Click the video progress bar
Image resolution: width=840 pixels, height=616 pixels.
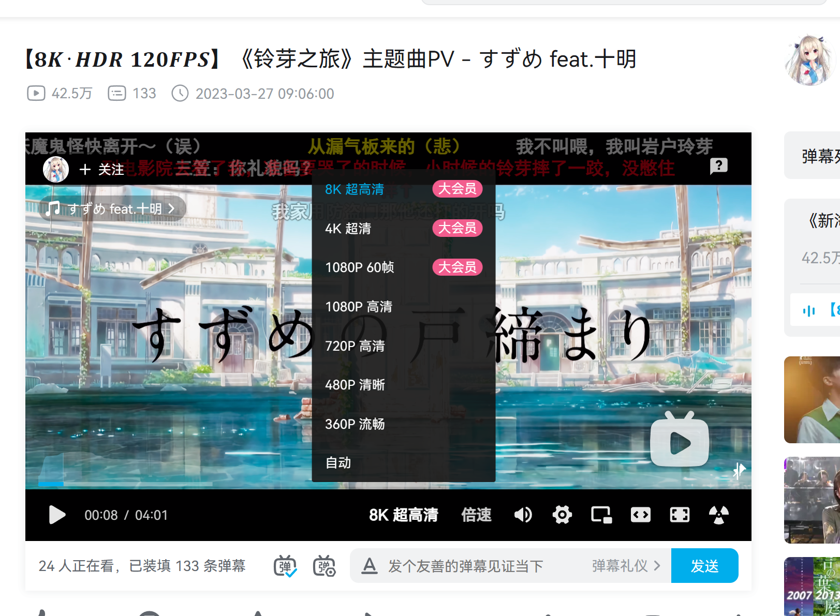388,484
